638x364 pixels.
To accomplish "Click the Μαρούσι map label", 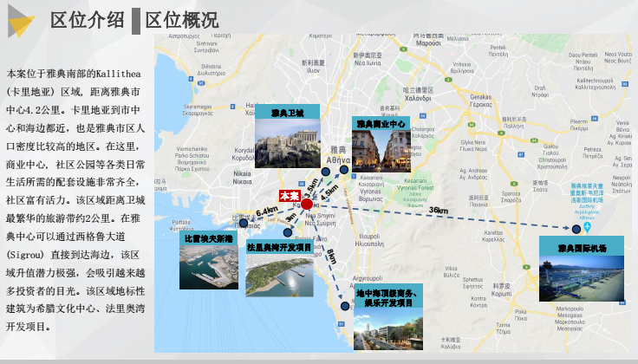I will pos(428,43).
